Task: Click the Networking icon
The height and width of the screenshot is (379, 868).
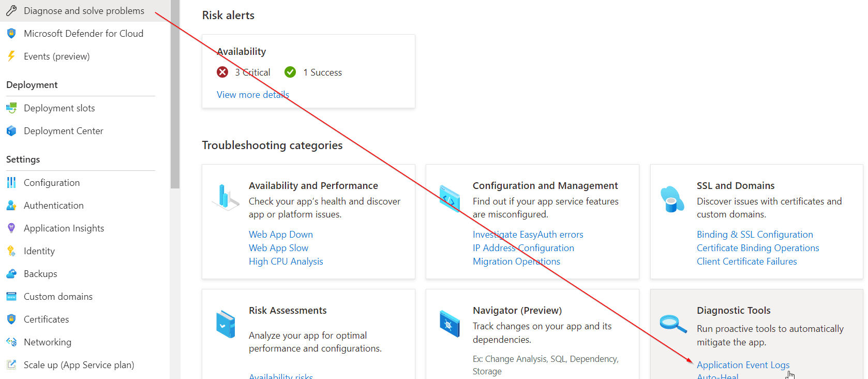Action: pos(11,342)
